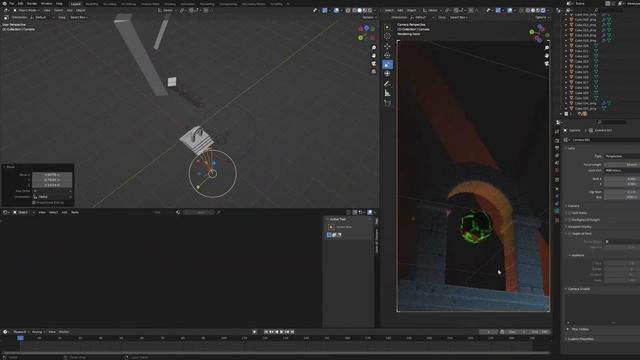The image size is (640, 360).
Task: Open the Render properties tab
Action: (x=557, y=140)
